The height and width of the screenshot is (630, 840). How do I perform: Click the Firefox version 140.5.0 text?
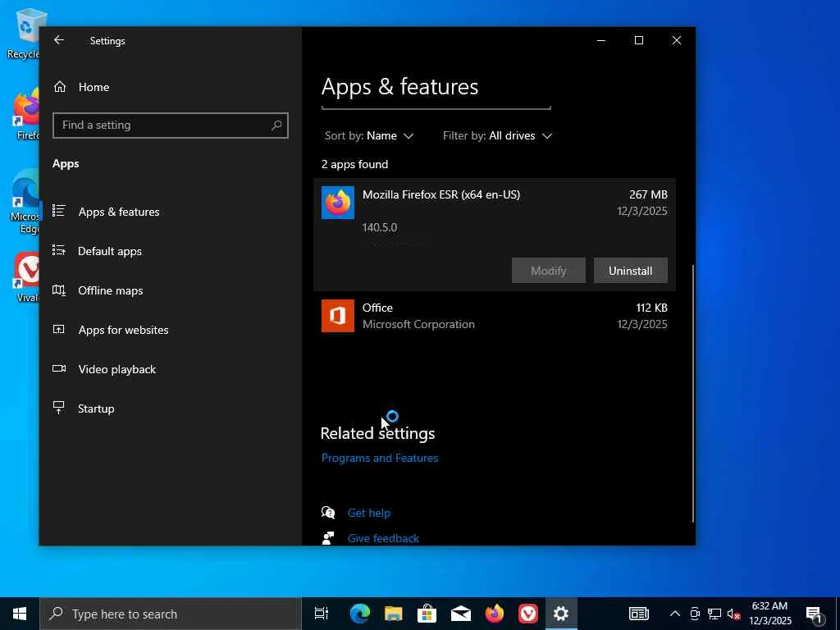[x=380, y=227]
